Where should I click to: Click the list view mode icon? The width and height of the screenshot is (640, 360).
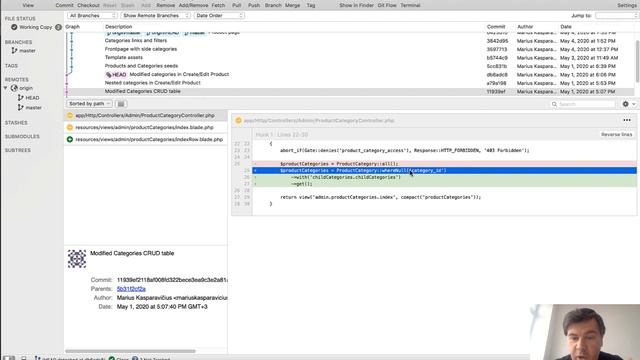coord(121,104)
